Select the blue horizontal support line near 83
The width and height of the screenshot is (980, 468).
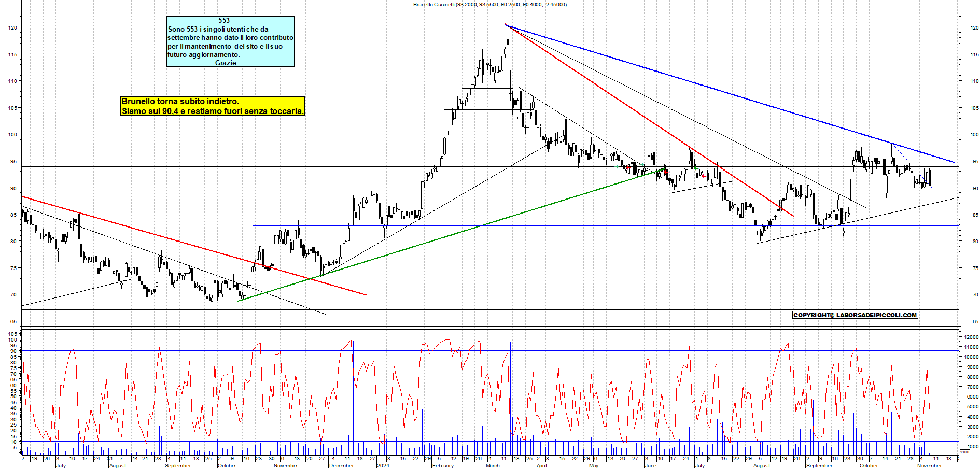pyautogui.click(x=606, y=225)
